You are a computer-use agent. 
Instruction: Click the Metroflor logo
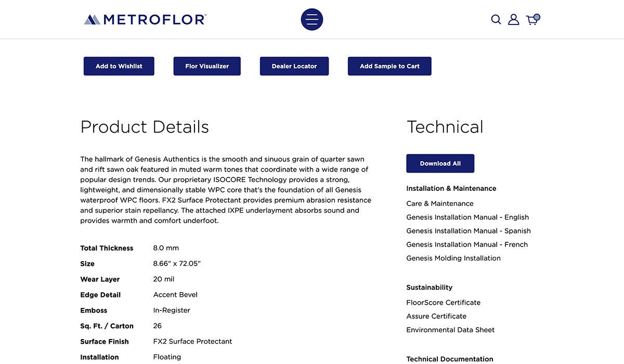[145, 20]
